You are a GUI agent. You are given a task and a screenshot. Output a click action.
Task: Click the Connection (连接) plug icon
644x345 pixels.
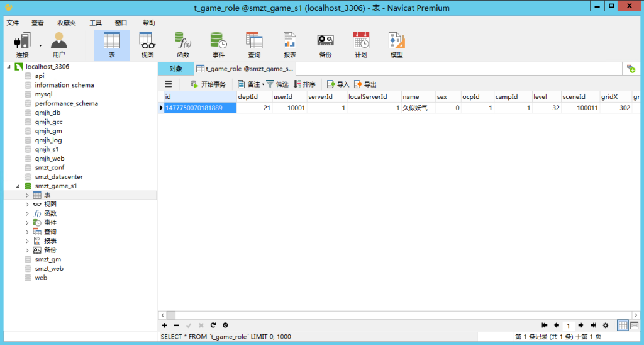click(22, 41)
